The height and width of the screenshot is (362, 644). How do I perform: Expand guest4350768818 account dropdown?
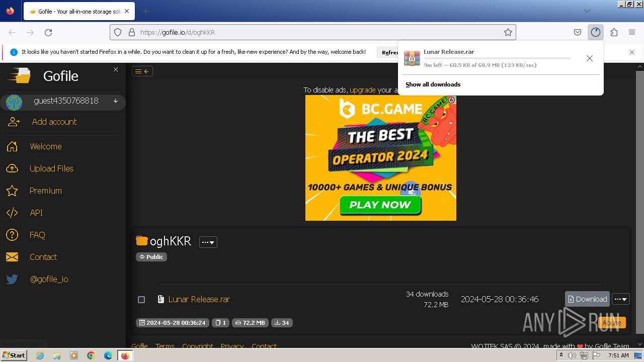coord(116,101)
